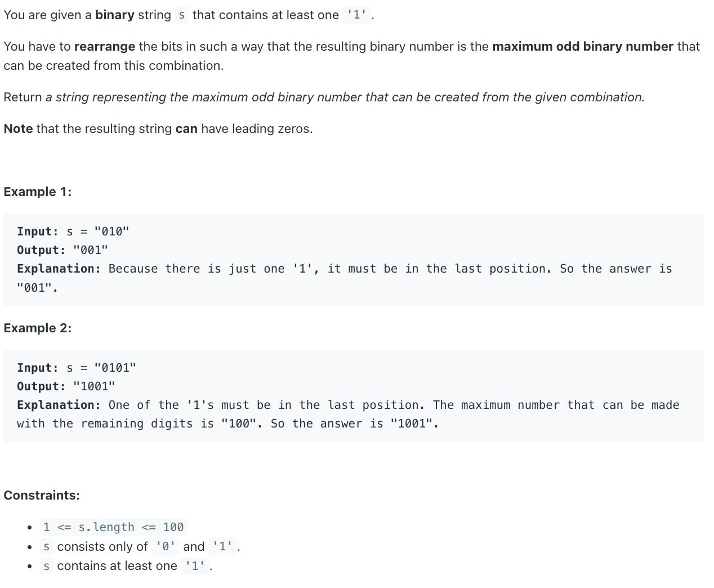Click the Explanation label in Example 1
This screenshot has width=714, height=588.
pos(59,269)
